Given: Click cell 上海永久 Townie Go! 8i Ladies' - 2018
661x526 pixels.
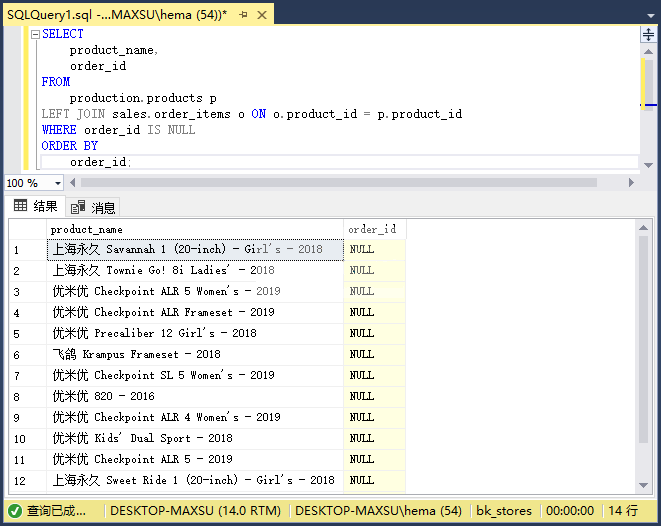Looking at the screenshot, I should click(x=195, y=271).
